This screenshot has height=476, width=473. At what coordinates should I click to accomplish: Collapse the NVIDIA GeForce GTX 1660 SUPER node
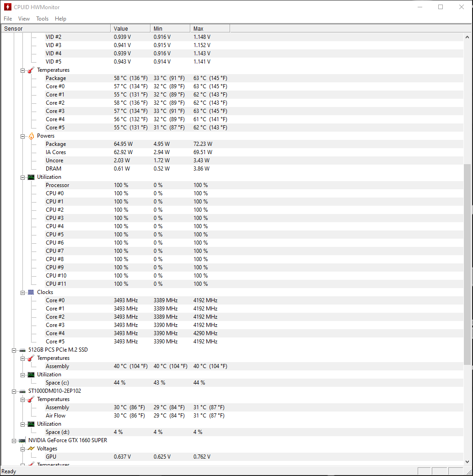[x=14, y=441]
